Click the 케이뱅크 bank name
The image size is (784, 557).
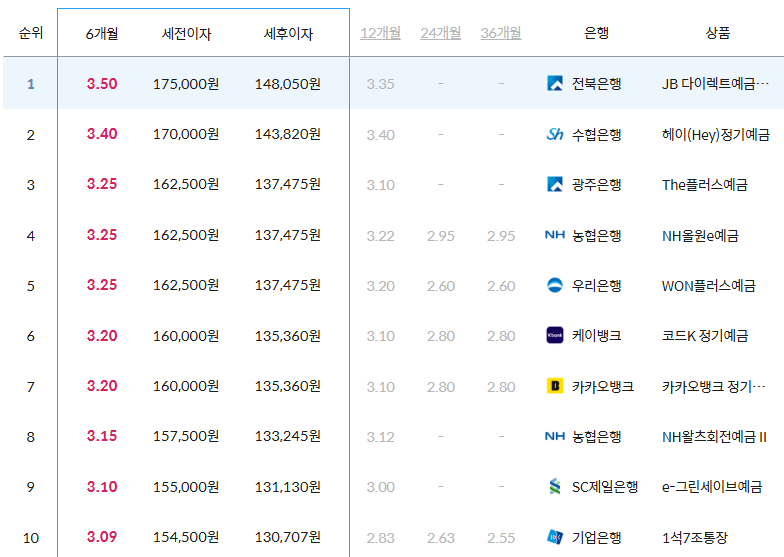[x=596, y=336]
